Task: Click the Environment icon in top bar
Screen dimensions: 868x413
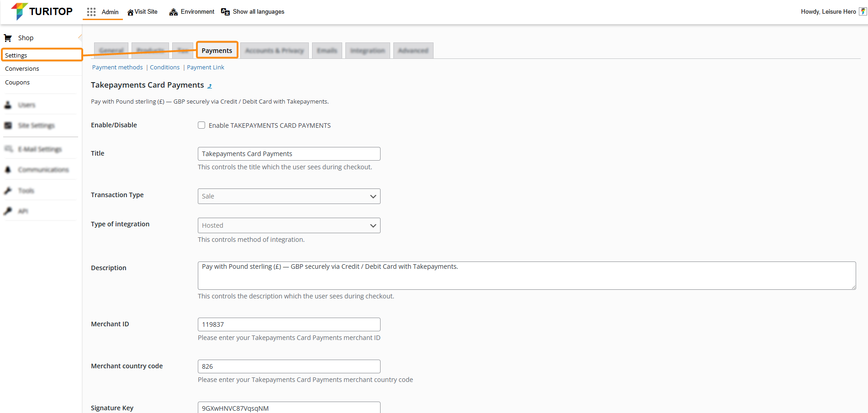Action: pyautogui.click(x=173, y=12)
